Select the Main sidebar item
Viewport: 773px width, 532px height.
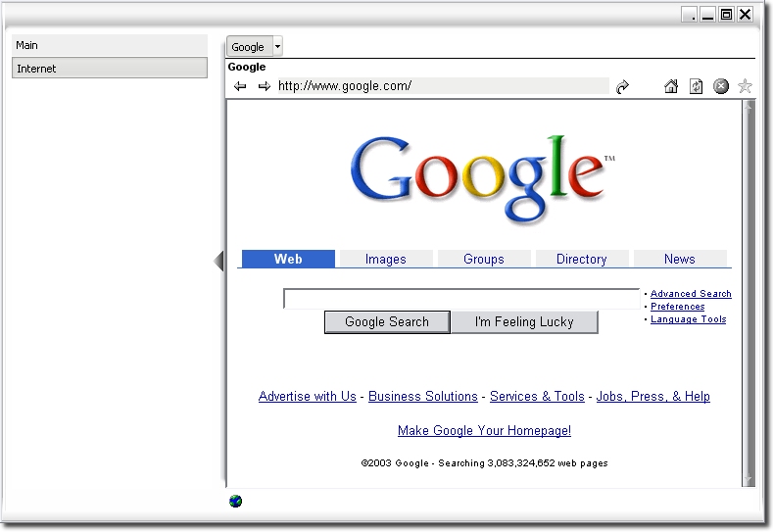110,45
